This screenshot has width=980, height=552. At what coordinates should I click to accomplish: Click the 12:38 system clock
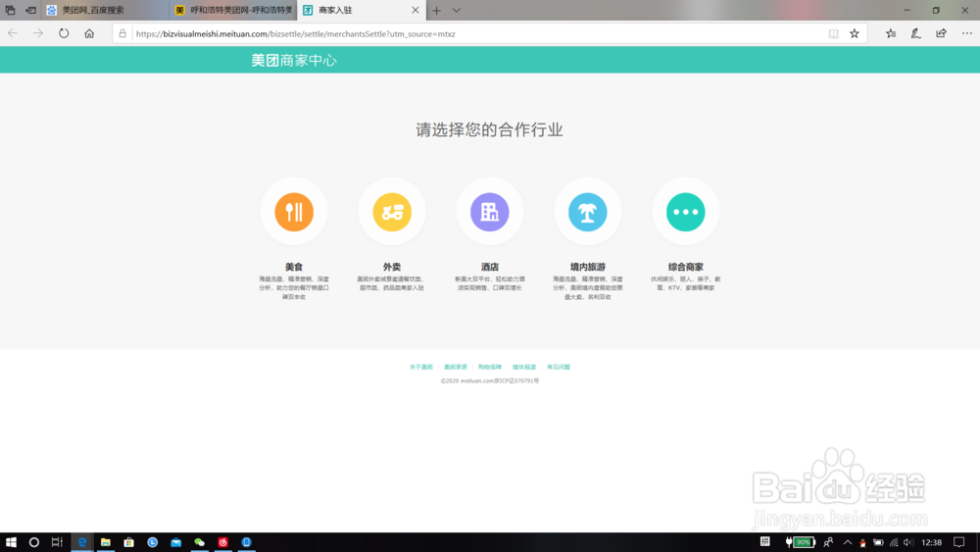point(931,542)
